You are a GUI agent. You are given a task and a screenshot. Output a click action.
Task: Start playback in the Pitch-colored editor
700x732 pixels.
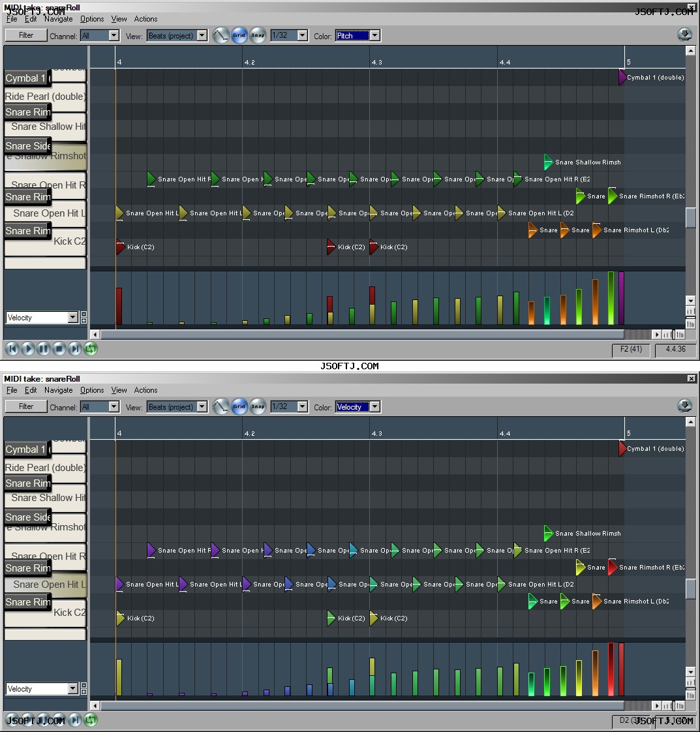click(28, 349)
